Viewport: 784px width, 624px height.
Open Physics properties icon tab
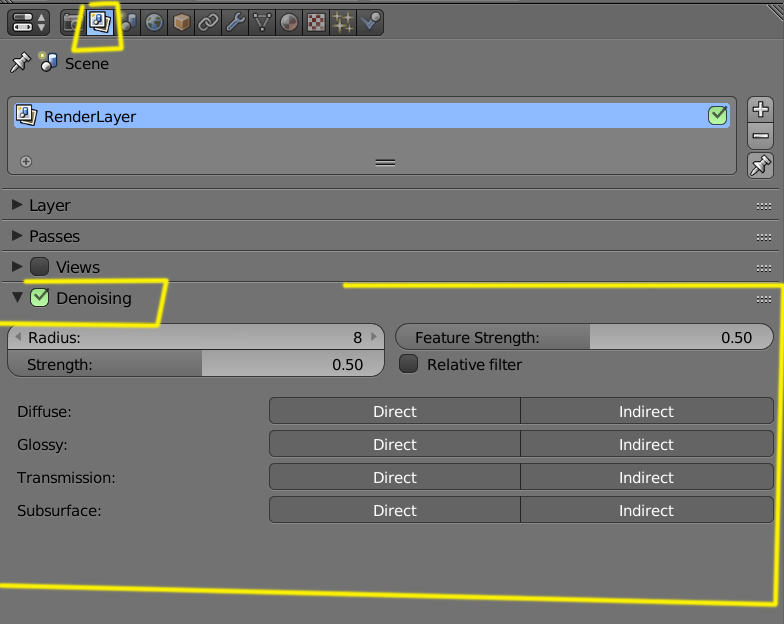[370, 22]
